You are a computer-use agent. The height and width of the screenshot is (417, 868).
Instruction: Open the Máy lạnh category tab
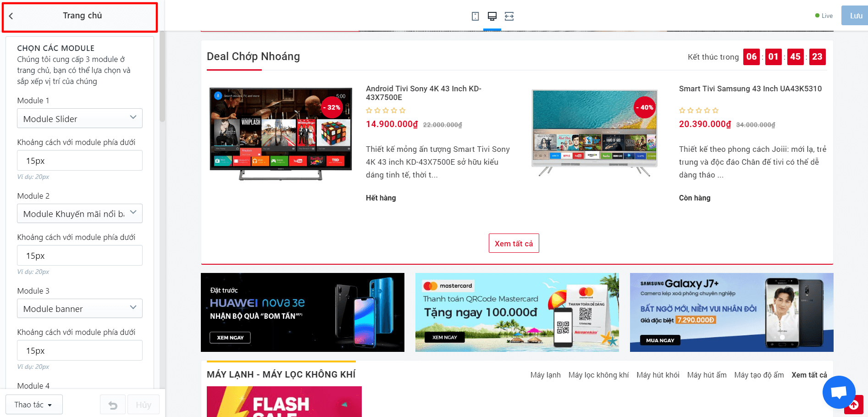pos(546,375)
